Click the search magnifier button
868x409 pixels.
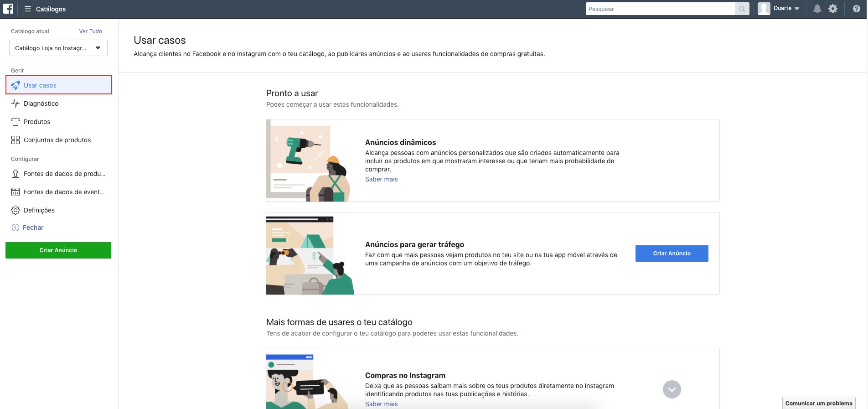742,9
